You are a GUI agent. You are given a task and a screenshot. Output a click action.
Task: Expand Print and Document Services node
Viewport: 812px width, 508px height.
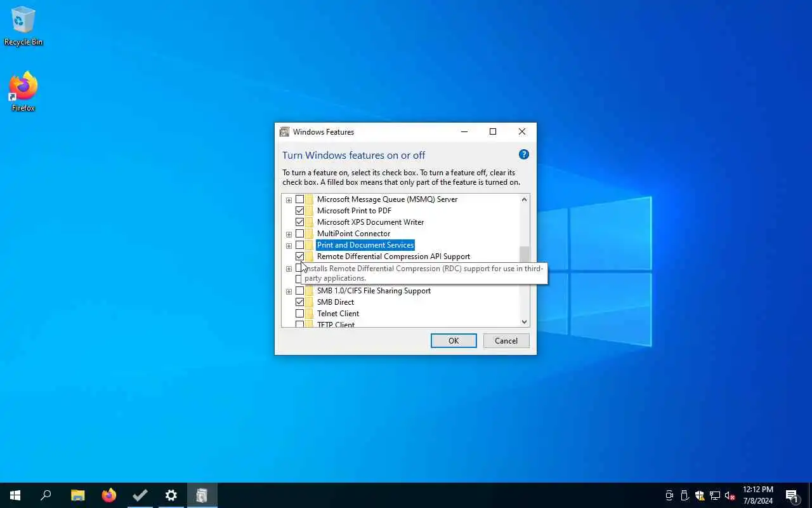289,246
